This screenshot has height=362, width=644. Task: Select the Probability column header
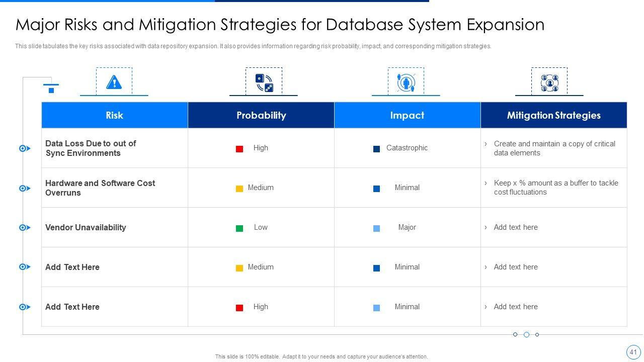(261, 115)
